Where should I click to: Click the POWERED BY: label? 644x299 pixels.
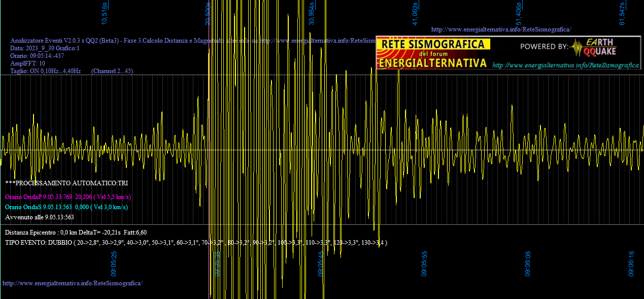[x=545, y=47]
